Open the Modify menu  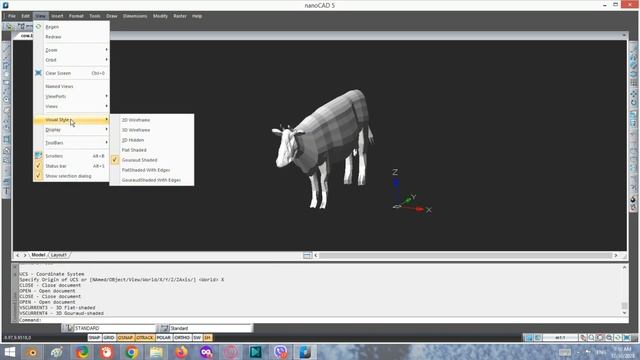click(160, 16)
